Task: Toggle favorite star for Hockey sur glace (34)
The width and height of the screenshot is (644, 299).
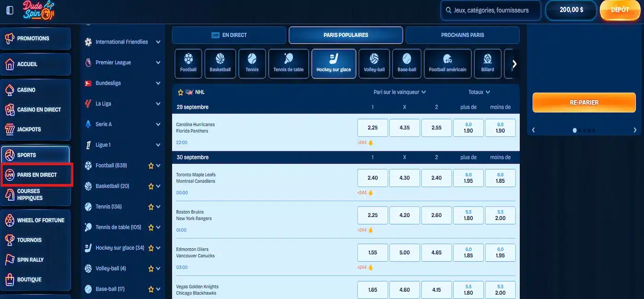Action: [150, 248]
